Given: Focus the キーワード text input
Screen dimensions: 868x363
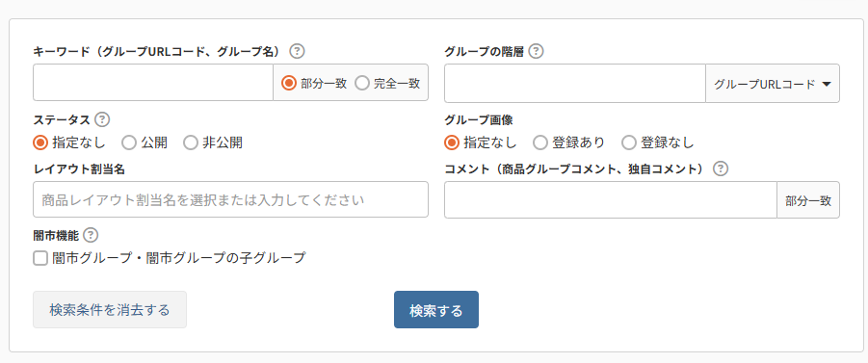Looking at the screenshot, I should pyautogui.click(x=153, y=83).
